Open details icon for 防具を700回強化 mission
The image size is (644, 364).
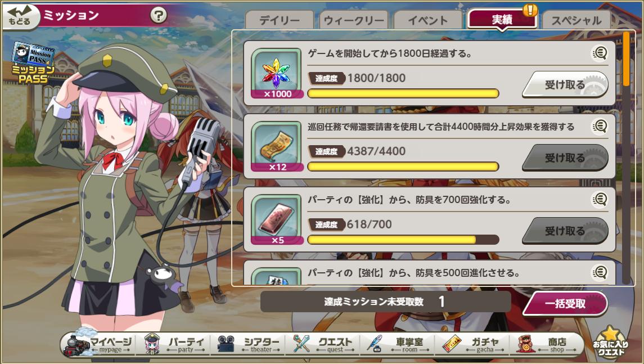pyautogui.click(x=600, y=200)
